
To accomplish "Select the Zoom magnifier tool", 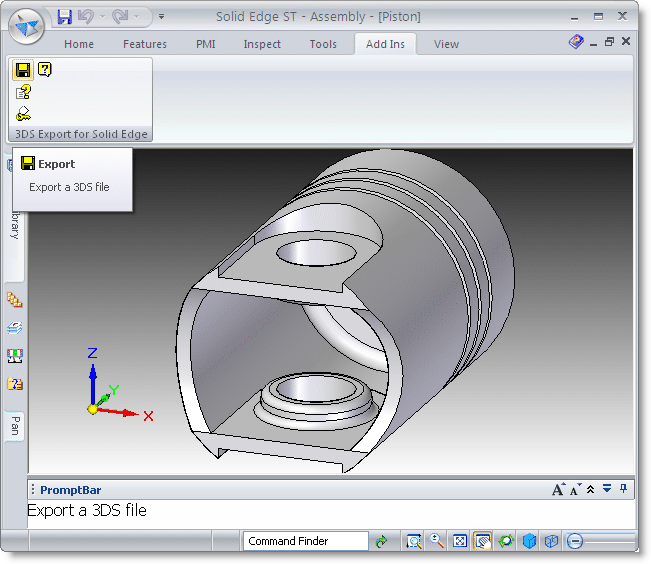I will (436, 541).
